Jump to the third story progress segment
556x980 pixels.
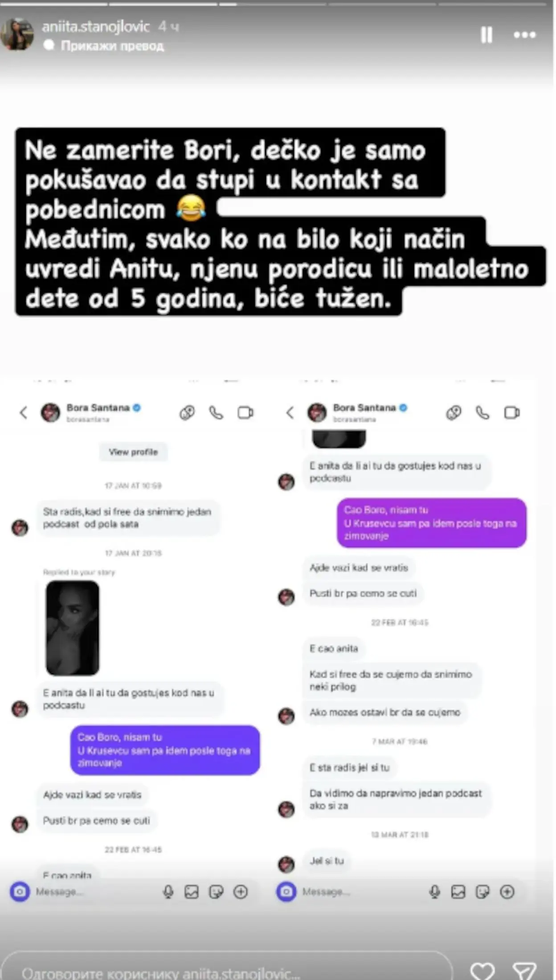pyautogui.click(x=271, y=4)
